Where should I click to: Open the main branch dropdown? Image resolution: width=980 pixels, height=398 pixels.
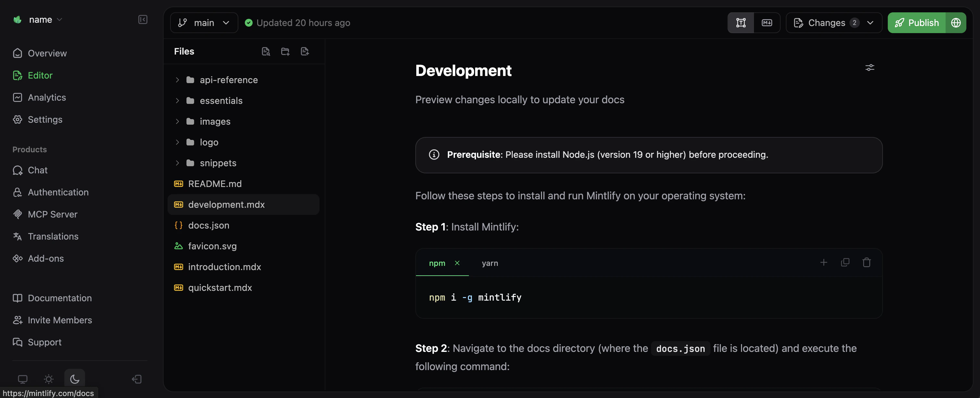(204, 22)
